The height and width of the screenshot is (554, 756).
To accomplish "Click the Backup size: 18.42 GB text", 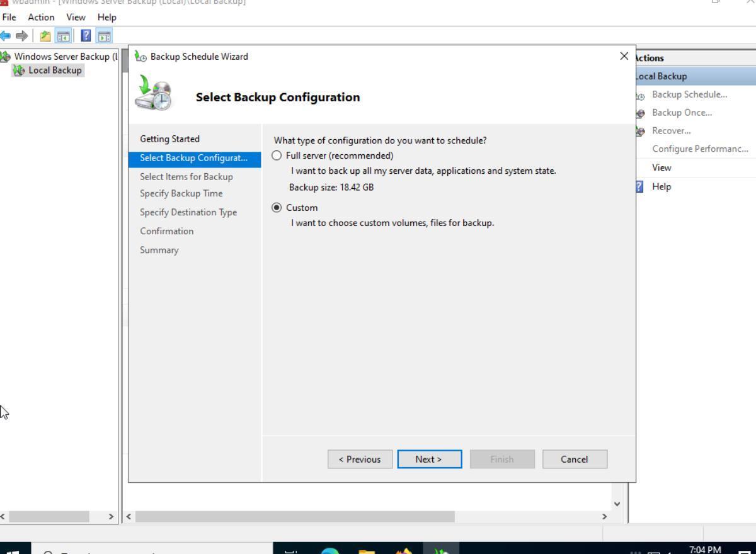I will [331, 188].
